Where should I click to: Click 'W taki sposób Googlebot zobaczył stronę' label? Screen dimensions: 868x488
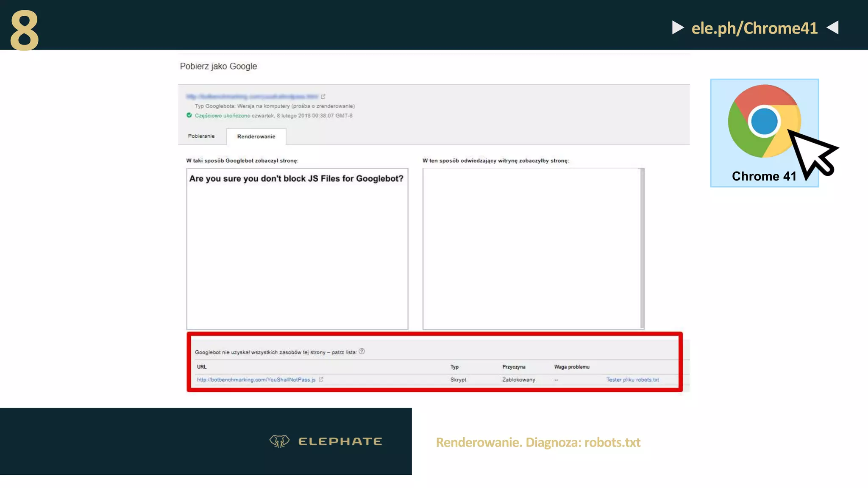click(x=242, y=161)
